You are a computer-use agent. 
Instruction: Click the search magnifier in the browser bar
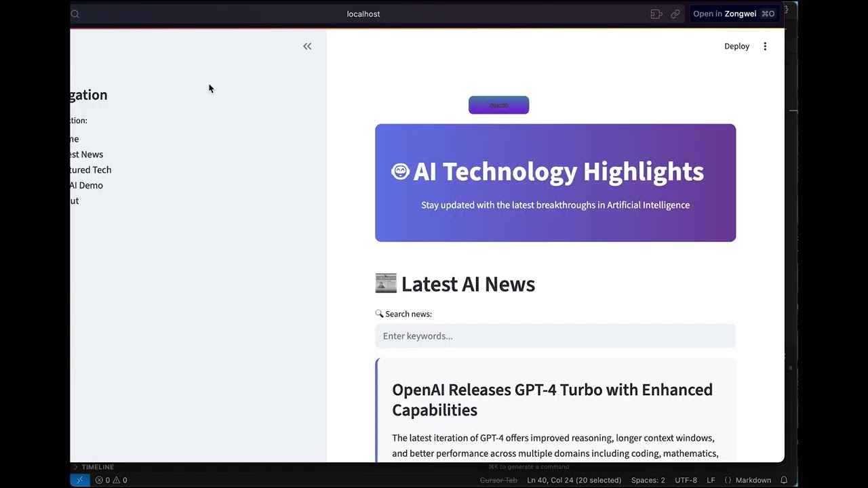[75, 14]
